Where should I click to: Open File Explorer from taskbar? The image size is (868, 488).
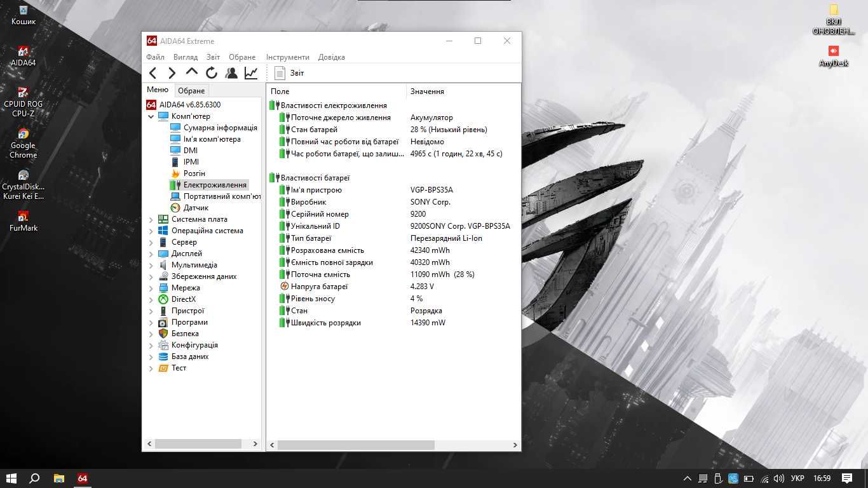(58, 478)
